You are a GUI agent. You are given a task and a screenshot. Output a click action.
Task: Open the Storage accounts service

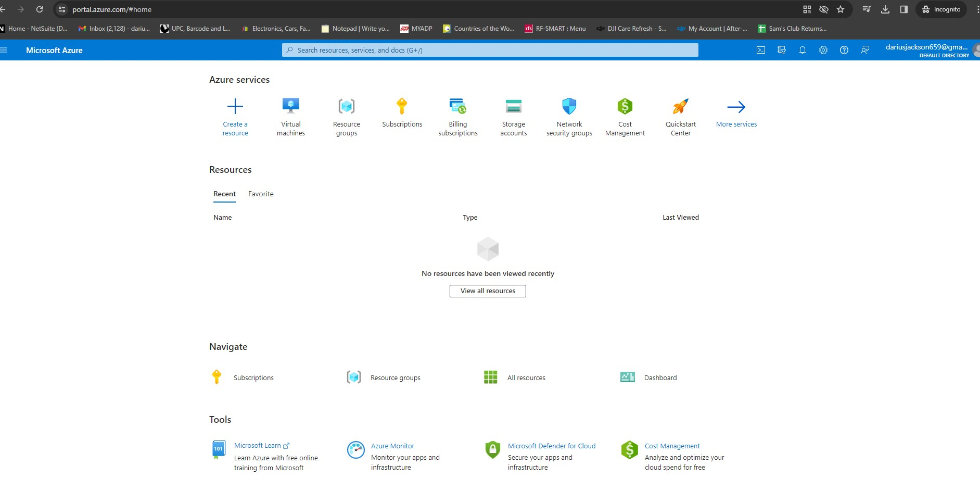[x=513, y=106]
